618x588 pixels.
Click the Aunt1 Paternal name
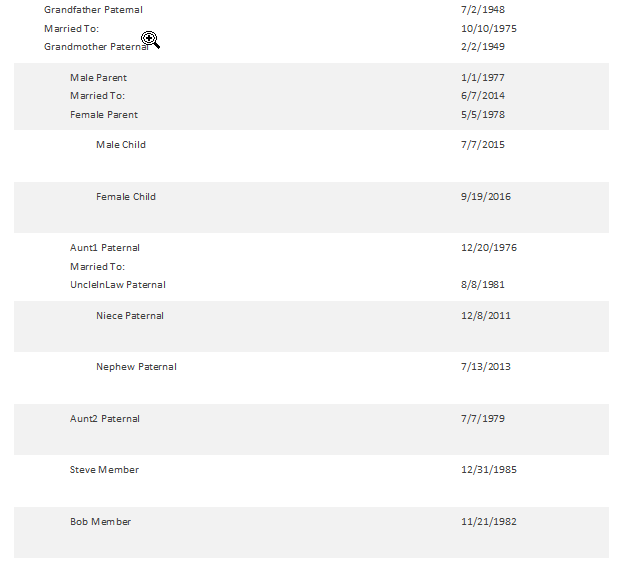(105, 248)
